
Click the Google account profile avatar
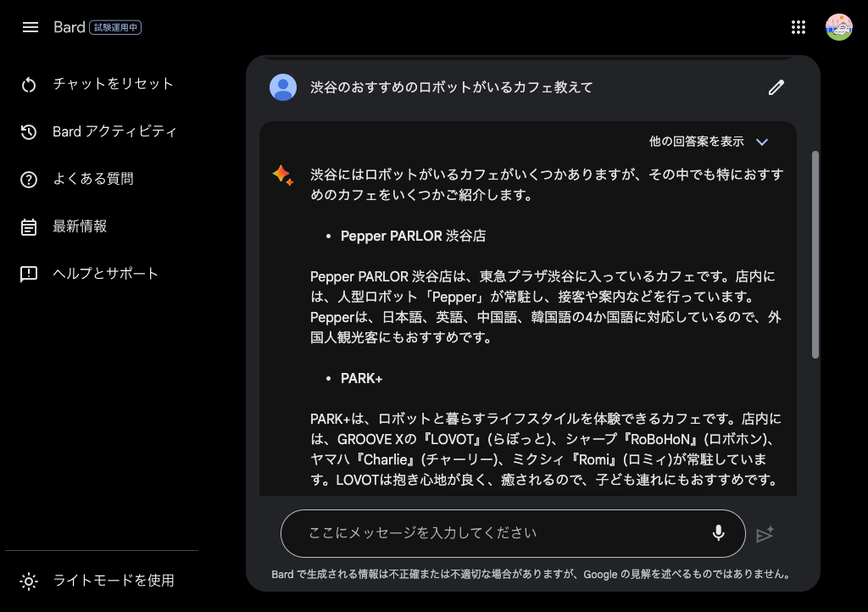pos(838,27)
